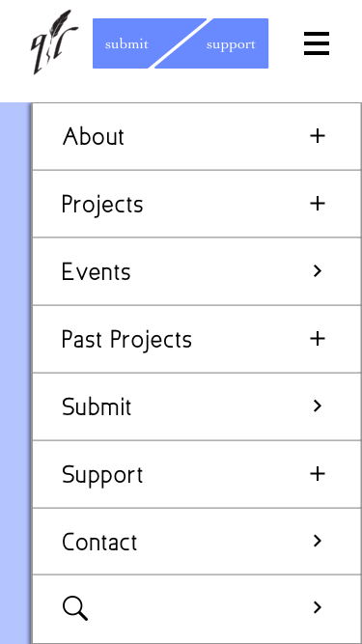Screen dimensions: 362x644
Task: Expand the Past Projects submenu plus
Action: point(318,339)
